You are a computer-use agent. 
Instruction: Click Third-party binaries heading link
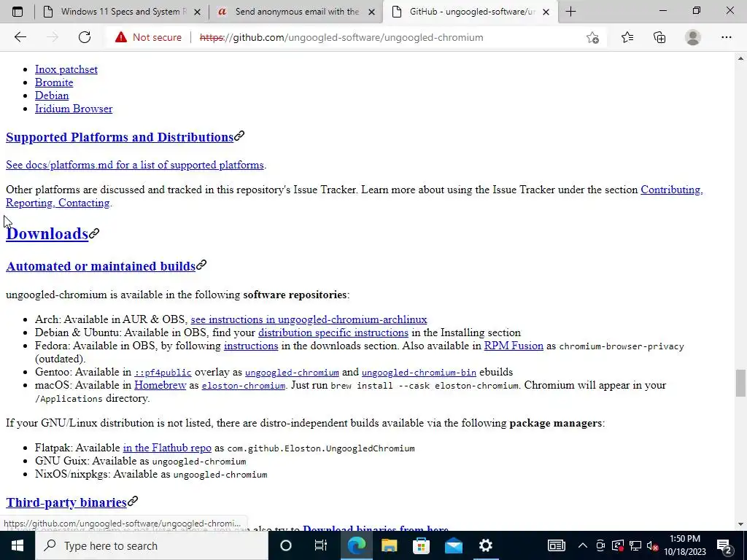(66, 502)
